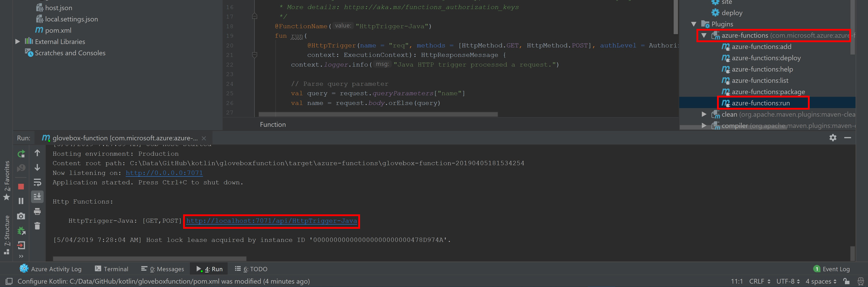
Task: Toggle soft-wrap in the console
Action: pyautogui.click(x=37, y=182)
